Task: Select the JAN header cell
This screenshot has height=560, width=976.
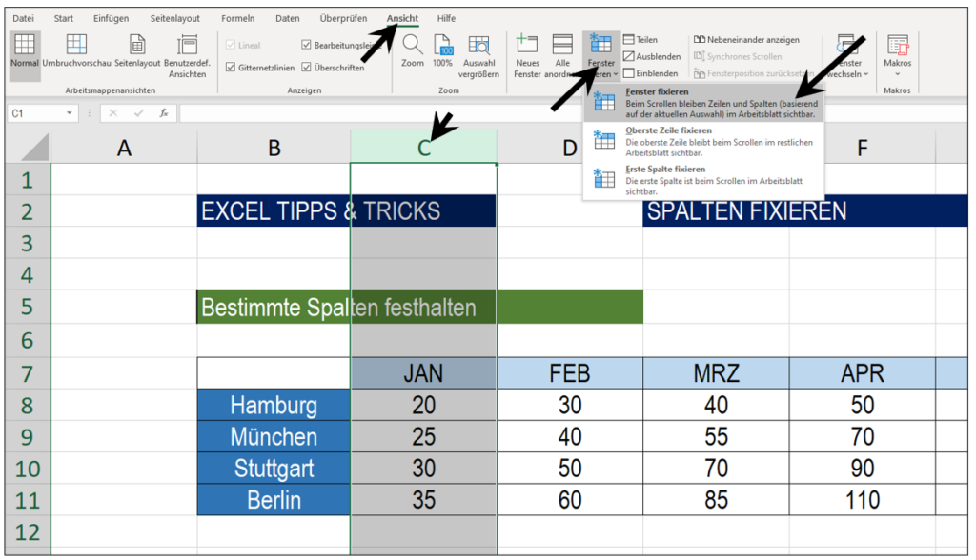Action: (423, 373)
